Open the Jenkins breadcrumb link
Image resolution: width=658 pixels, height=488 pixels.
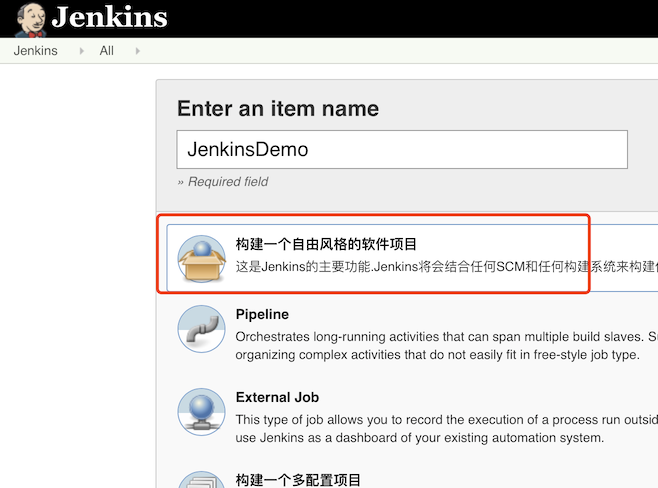tap(36, 51)
